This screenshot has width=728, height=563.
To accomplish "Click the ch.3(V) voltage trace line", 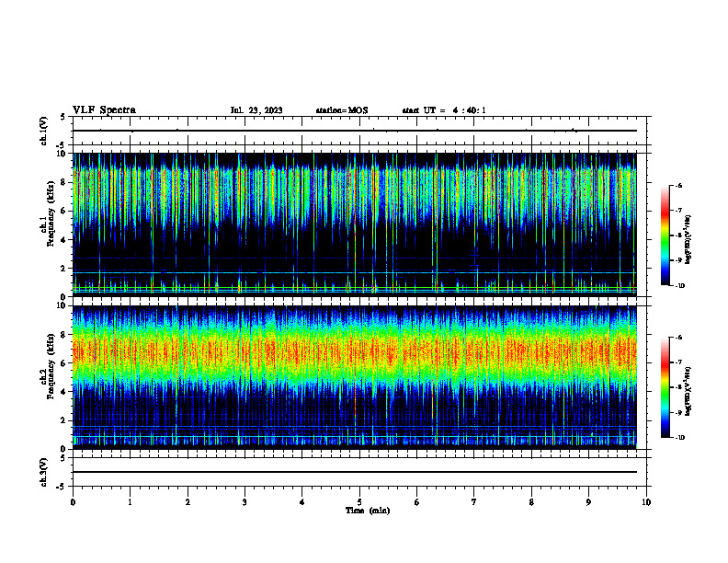I will coord(355,472).
